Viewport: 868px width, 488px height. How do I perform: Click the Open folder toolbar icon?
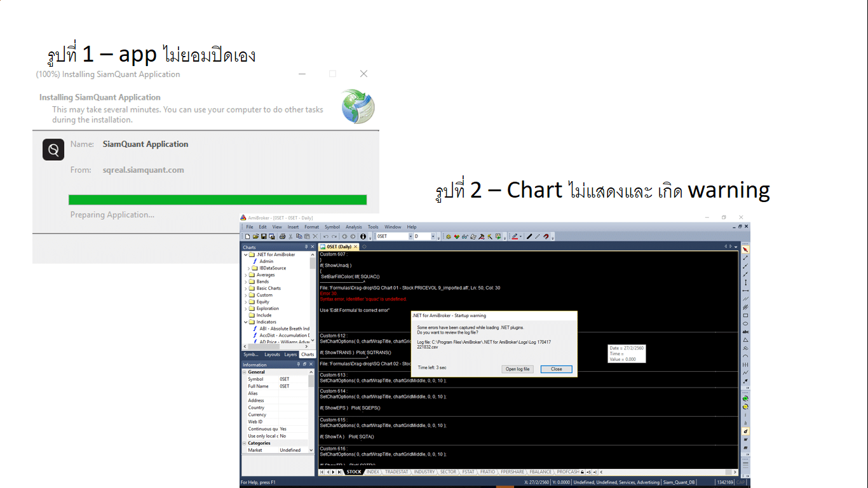click(x=255, y=236)
